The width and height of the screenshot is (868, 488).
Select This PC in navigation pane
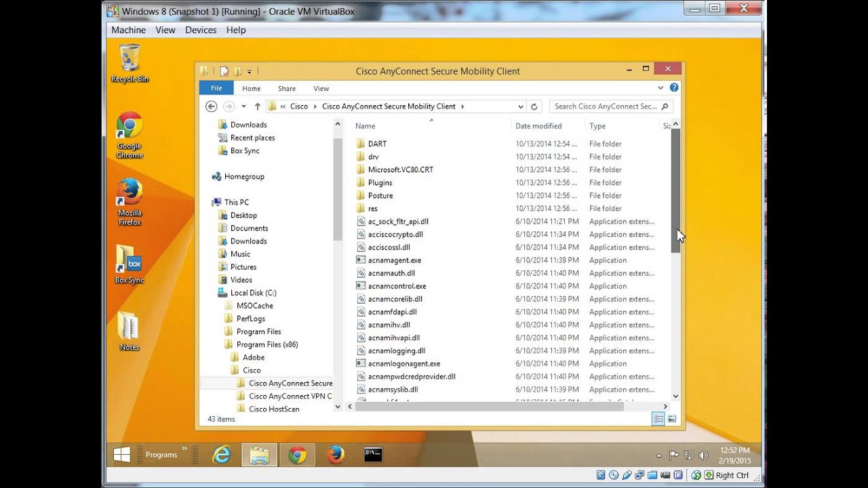[237, 203]
